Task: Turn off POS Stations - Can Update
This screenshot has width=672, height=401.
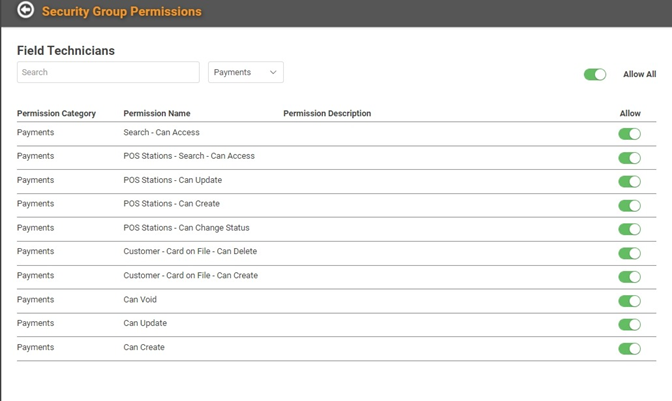Action: (630, 182)
